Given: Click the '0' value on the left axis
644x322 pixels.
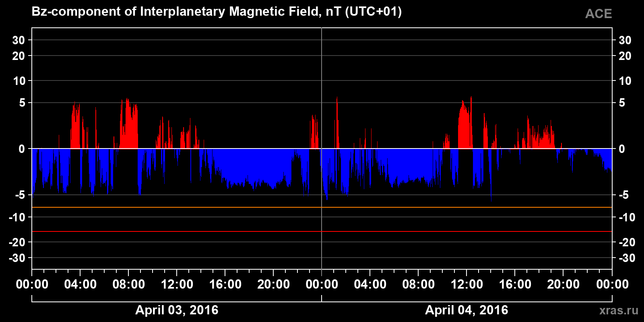Looking at the screenshot, I should [x=22, y=149].
